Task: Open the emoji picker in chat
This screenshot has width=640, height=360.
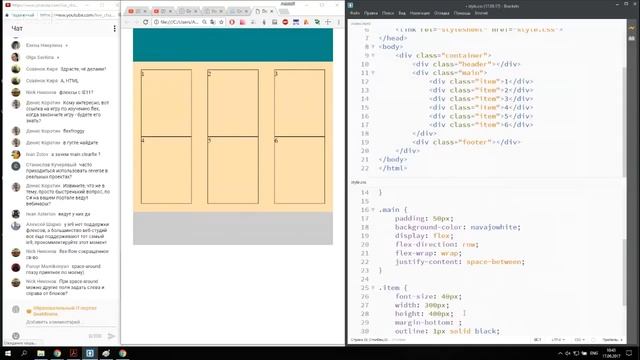Action: point(16,336)
